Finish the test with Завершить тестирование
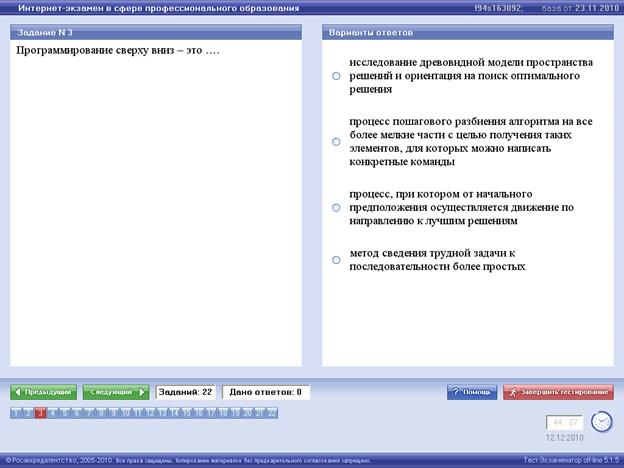Screen dimensions: 624x468 (558, 392)
